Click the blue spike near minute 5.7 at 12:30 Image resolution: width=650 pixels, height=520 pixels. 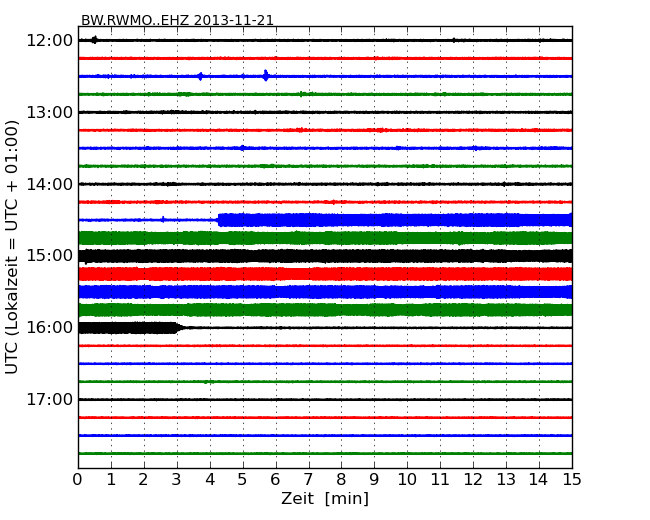266,75
